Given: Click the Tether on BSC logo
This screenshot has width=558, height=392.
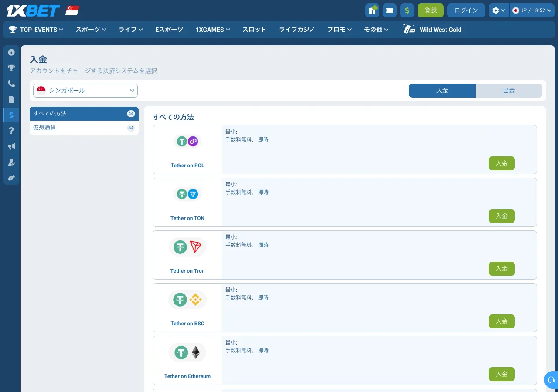Looking at the screenshot, I should point(187,300).
